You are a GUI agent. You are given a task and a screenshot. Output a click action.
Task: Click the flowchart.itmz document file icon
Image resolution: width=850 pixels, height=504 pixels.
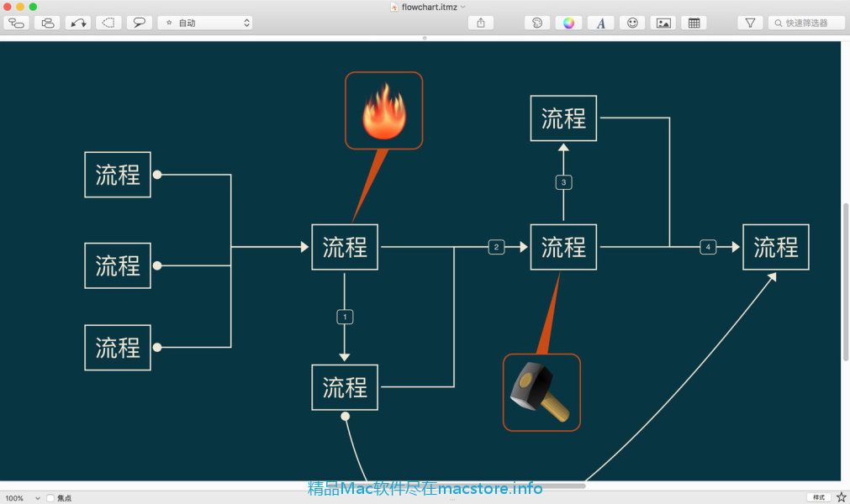394,7
